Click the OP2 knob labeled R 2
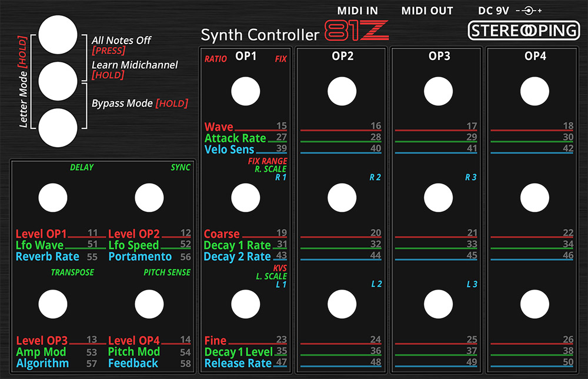Screen dimensions: 588x379 342,198
